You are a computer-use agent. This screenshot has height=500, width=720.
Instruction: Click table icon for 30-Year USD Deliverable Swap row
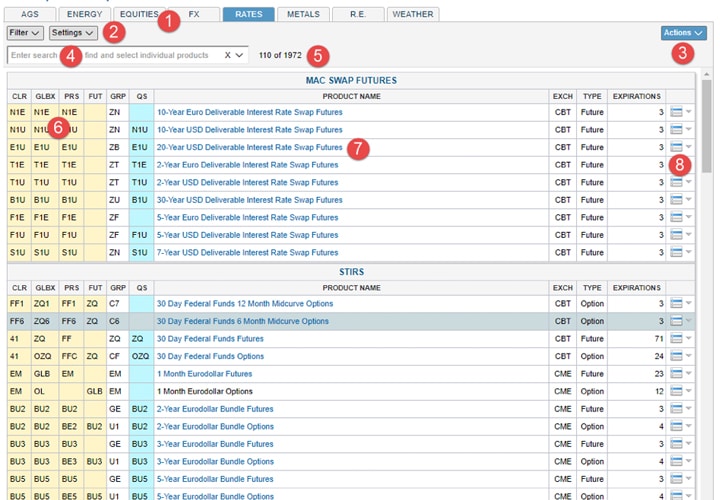(x=676, y=199)
